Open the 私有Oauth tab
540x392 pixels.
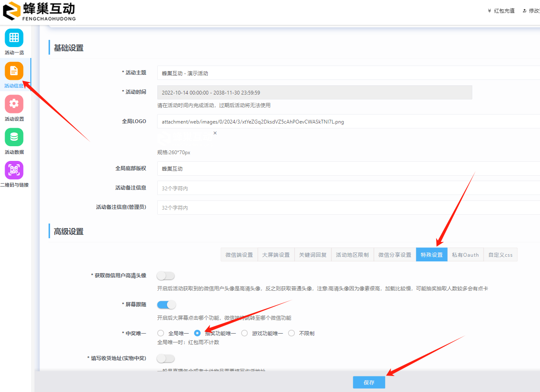pyautogui.click(x=466, y=255)
